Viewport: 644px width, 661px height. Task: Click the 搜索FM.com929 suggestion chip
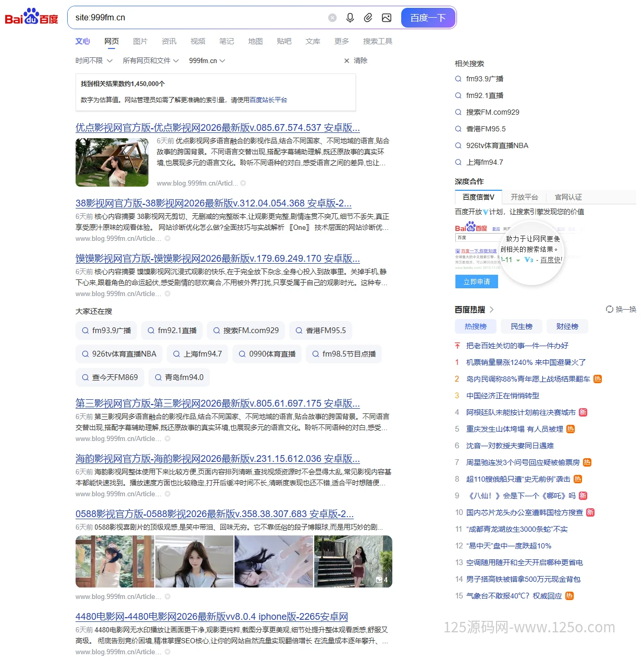tap(245, 330)
